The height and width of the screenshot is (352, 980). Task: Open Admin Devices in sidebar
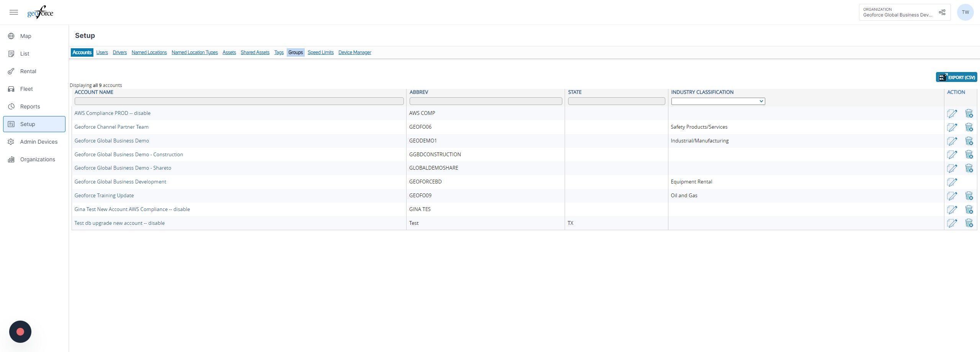[x=34, y=142]
